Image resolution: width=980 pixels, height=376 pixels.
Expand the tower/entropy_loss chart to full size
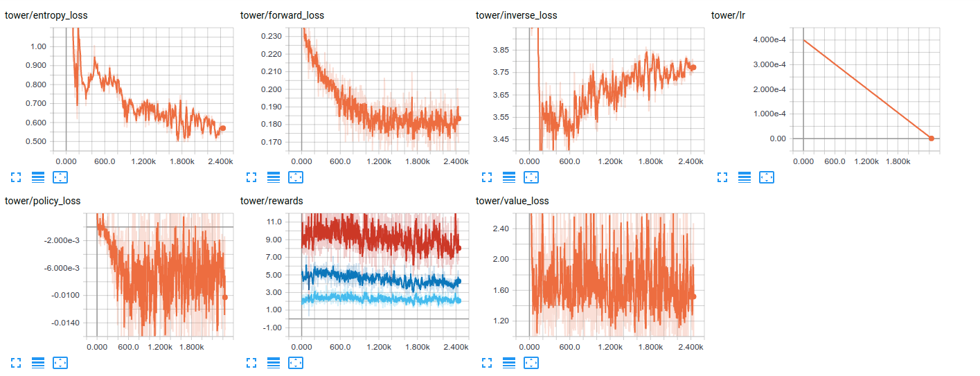coord(17,177)
